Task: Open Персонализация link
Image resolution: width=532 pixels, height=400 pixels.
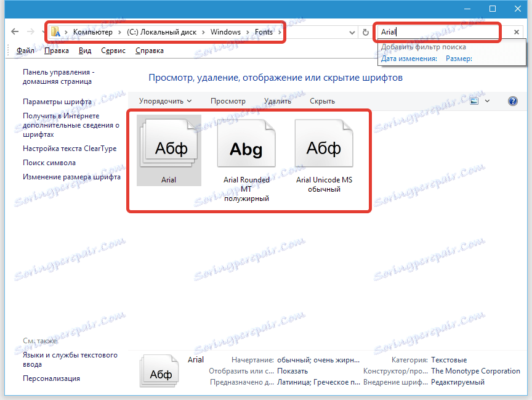Action: click(51, 378)
